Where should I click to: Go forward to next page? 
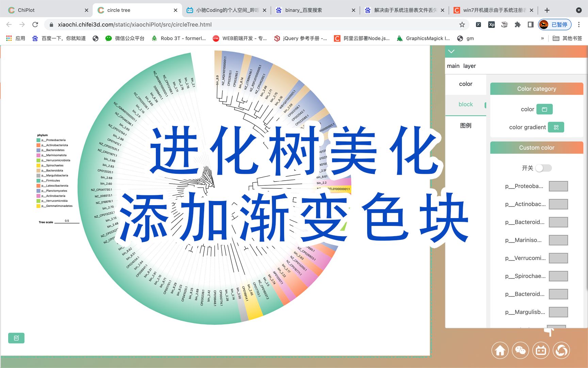[22, 25]
